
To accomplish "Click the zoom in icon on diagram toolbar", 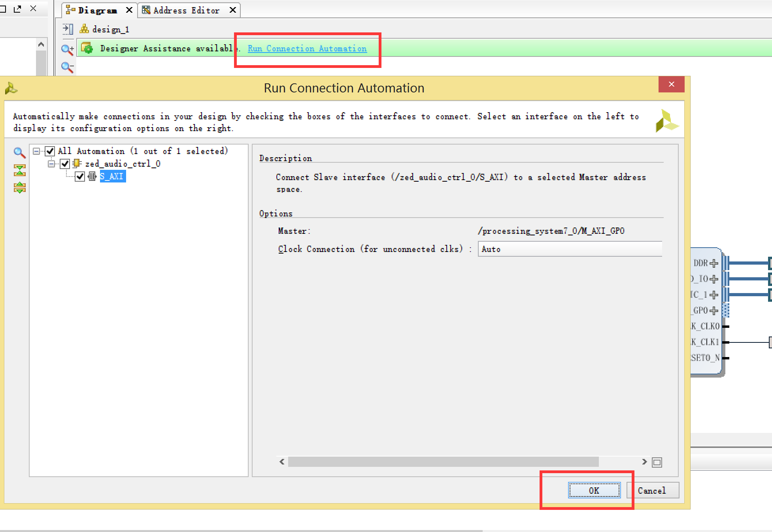I will coord(68,49).
